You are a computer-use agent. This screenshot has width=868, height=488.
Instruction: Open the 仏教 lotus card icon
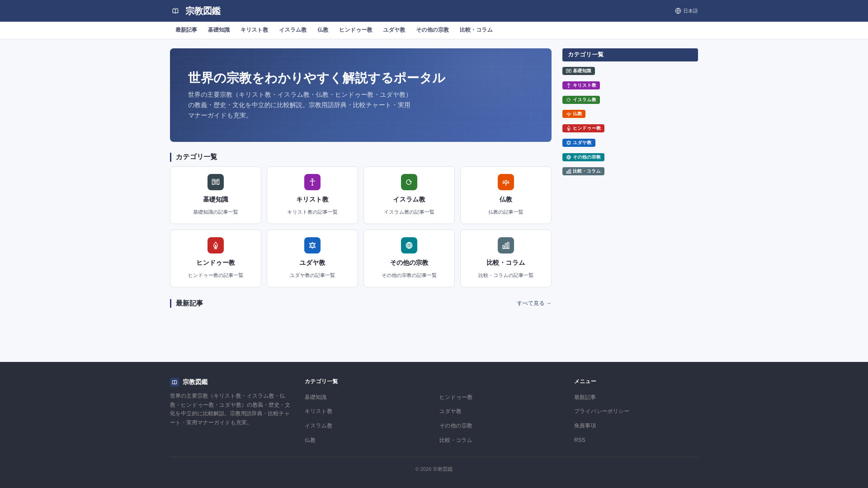click(x=506, y=182)
